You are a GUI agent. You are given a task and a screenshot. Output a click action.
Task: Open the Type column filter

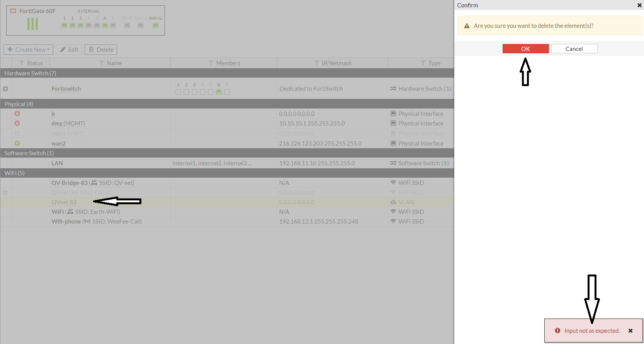point(423,63)
